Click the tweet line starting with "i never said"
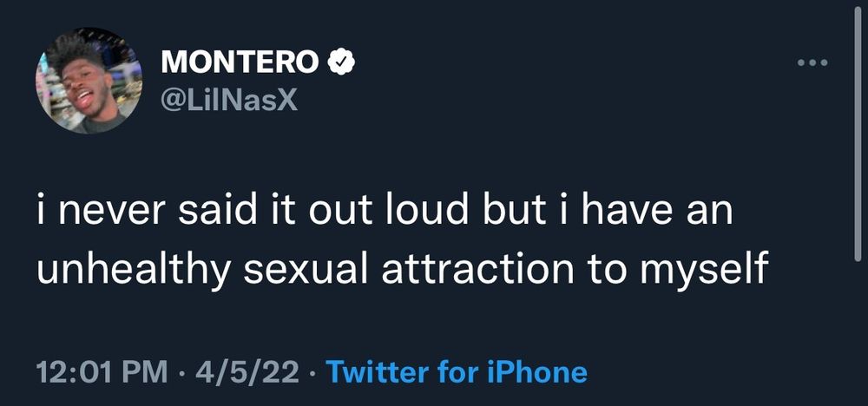 pyautogui.click(x=385, y=213)
